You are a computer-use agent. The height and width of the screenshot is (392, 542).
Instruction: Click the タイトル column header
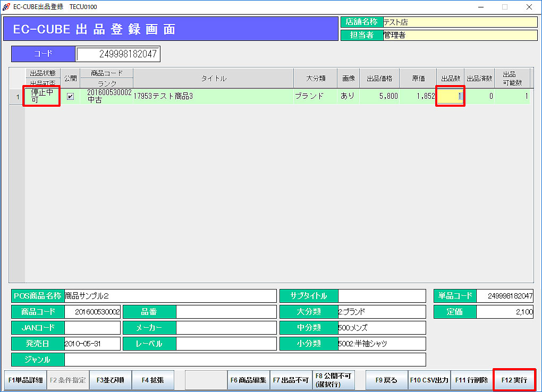point(213,79)
